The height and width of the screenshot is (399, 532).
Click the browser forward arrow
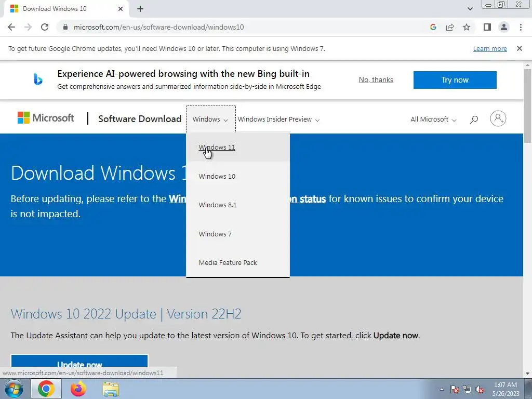(28, 27)
